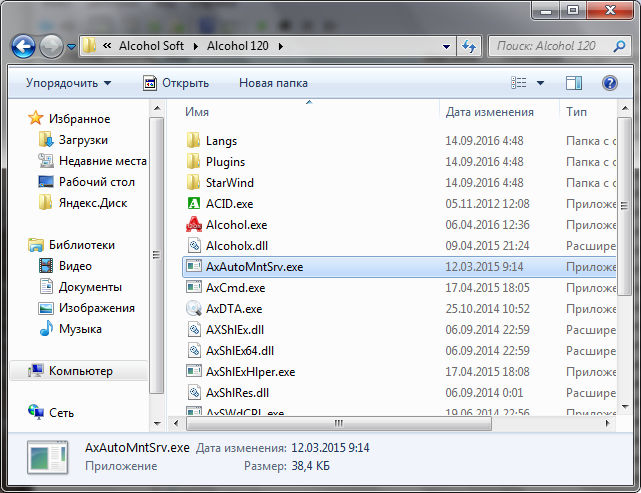The image size is (641, 493).
Task: Open recent pages dropdown beside navigation arrows
Action: click(x=72, y=47)
